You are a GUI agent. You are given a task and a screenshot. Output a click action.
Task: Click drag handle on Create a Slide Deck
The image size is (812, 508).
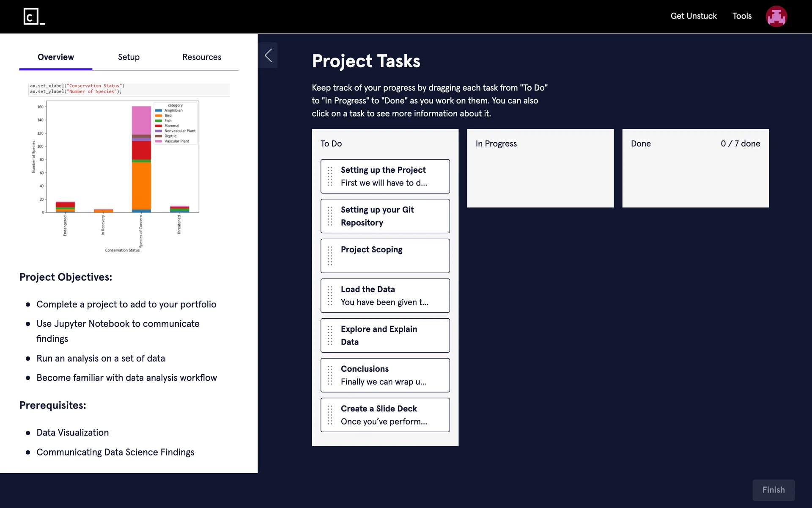click(330, 415)
